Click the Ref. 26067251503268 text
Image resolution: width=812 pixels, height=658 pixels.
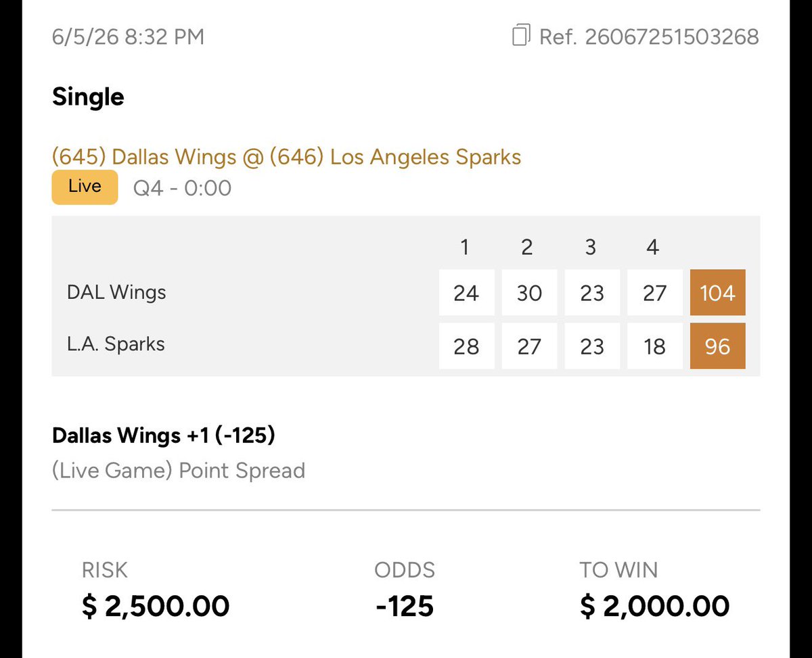point(649,36)
